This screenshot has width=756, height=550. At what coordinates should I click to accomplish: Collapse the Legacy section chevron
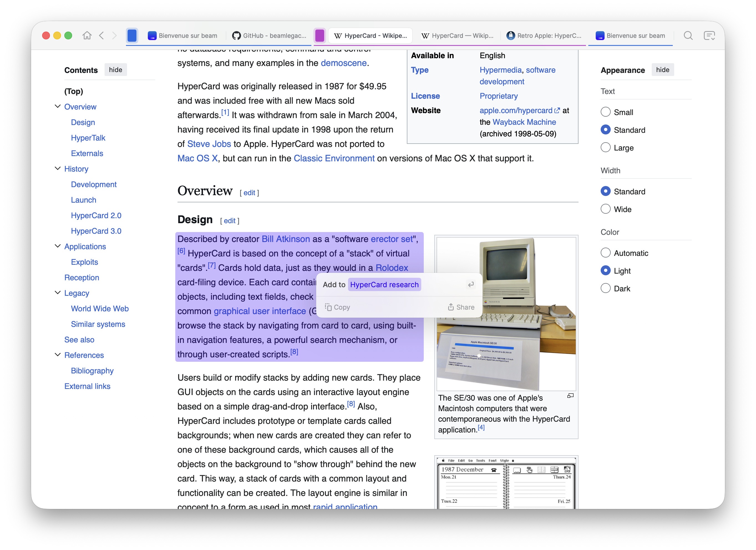coord(57,293)
